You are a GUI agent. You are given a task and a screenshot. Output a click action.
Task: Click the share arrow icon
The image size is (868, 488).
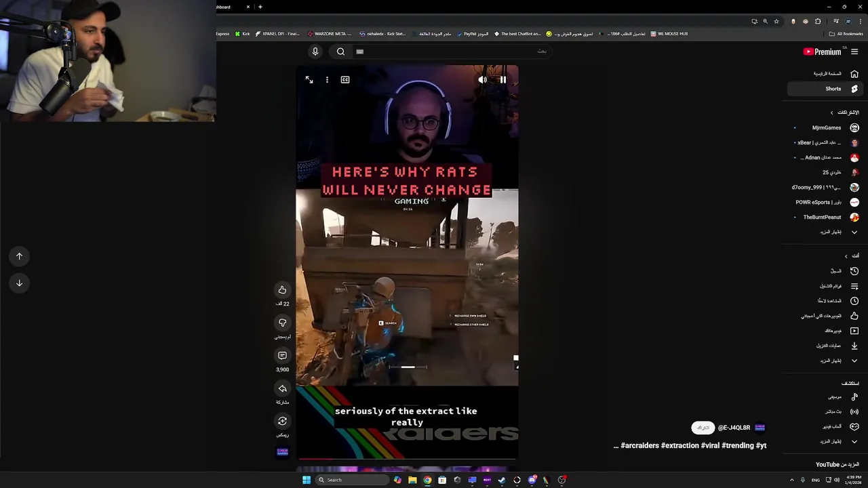[282, 388]
